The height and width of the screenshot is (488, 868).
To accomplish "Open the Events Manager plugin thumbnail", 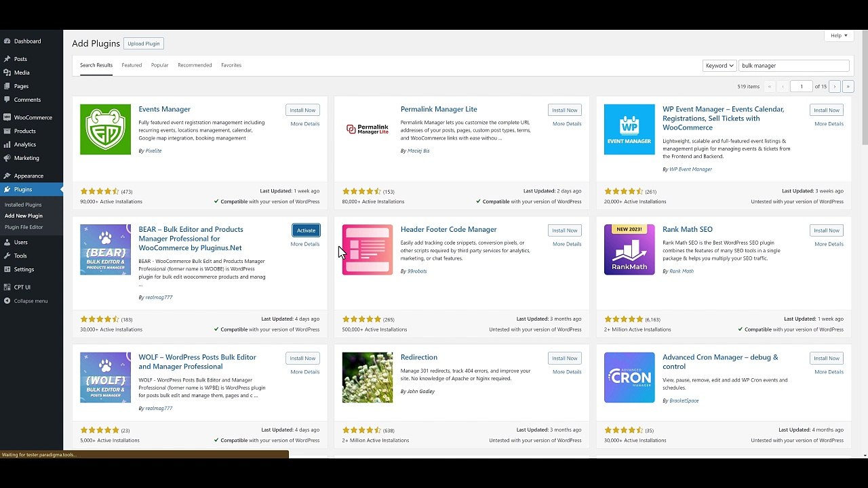I will click(x=105, y=129).
